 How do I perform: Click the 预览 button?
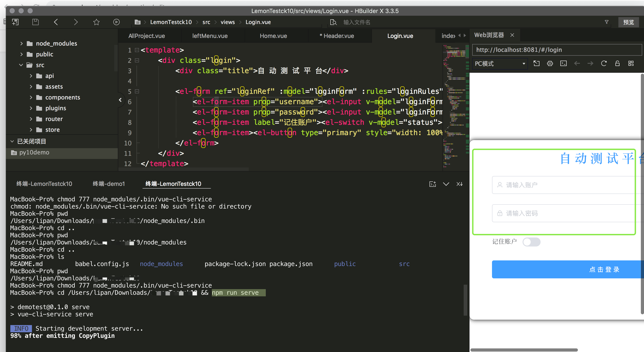tap(628, 22)
